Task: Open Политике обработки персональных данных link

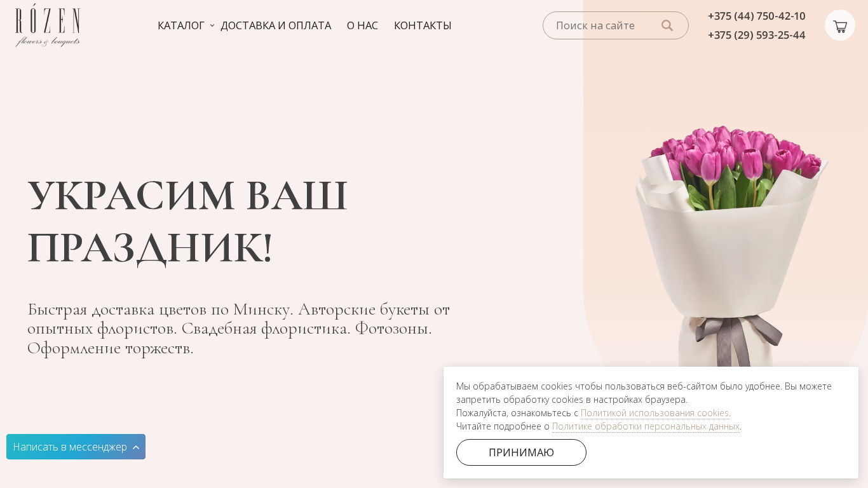Action: (x=646, y=426)
